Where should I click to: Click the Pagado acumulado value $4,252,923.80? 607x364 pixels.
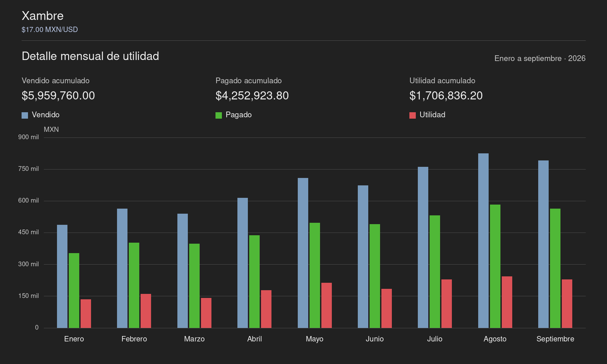click(x=252, y=96)
